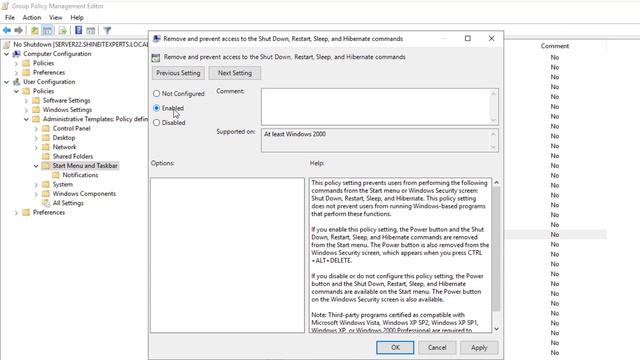Select the Enabled radio button

click(x=156, y=108)
